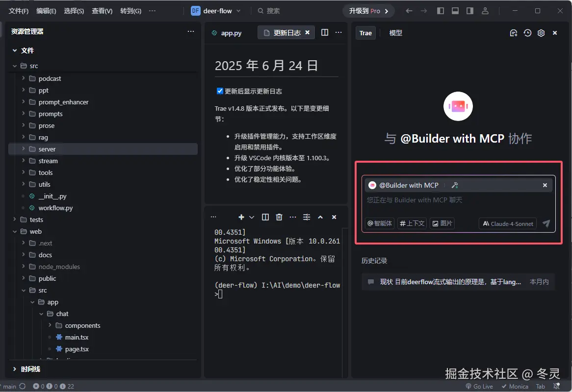This screenshot has height=392, width=572.
Task: Switch to the 模型 tab
Action: point(395,33)
